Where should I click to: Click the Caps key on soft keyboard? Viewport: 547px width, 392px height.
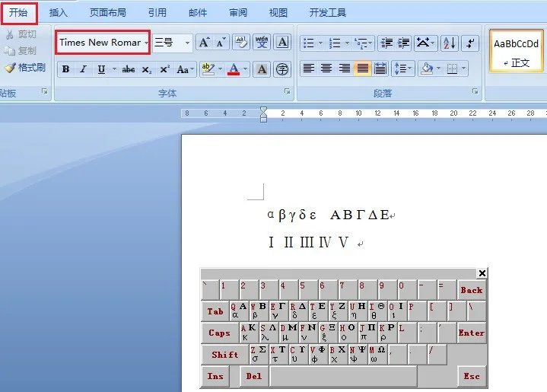(219, 333)
